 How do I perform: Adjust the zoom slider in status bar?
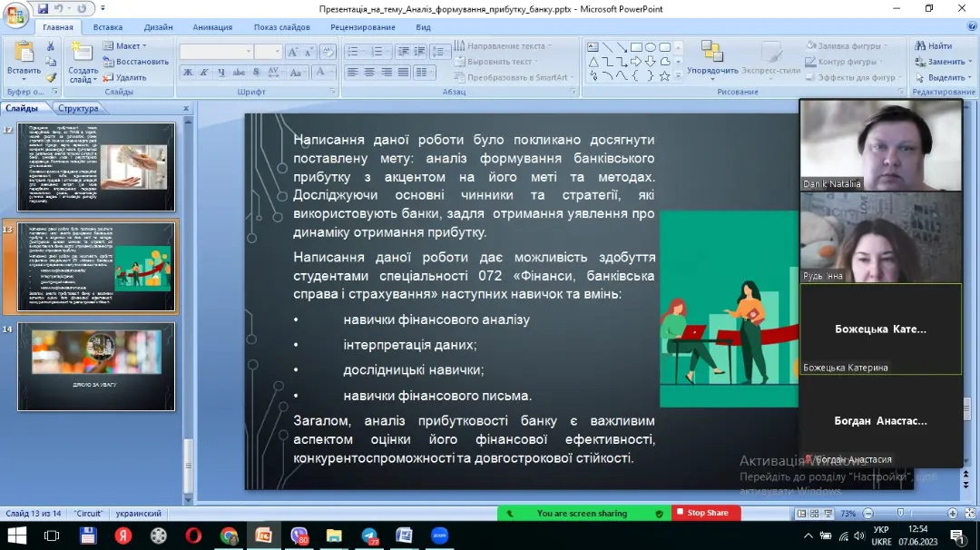coord(898,514)
